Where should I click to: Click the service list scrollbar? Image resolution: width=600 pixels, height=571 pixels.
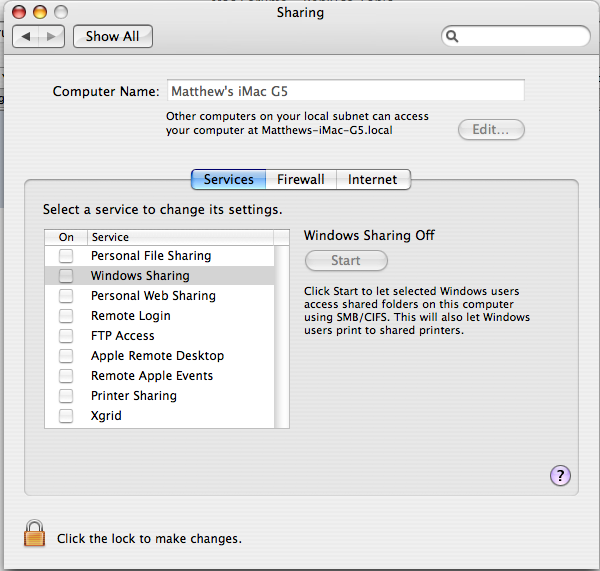(282, 337)
